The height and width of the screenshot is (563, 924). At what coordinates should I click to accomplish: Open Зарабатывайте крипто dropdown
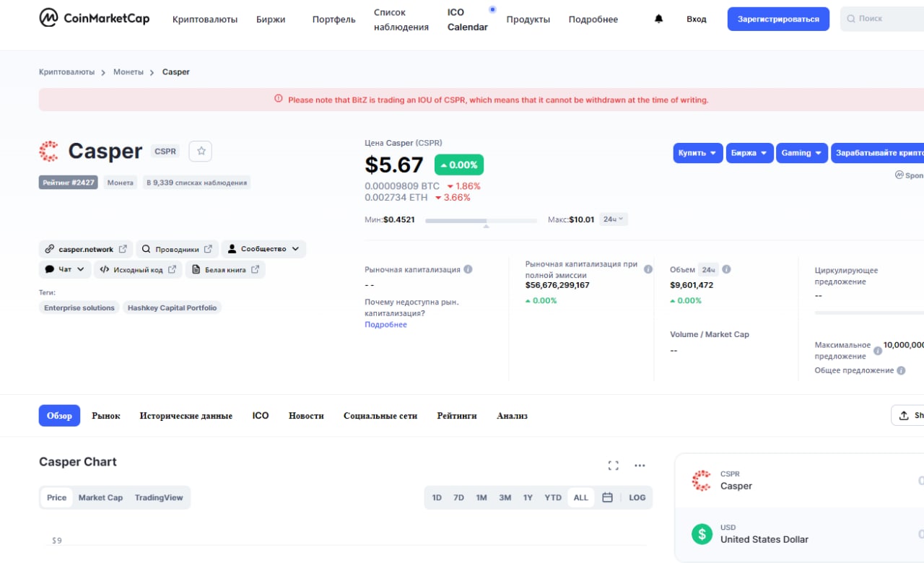(x=877, y=153)
